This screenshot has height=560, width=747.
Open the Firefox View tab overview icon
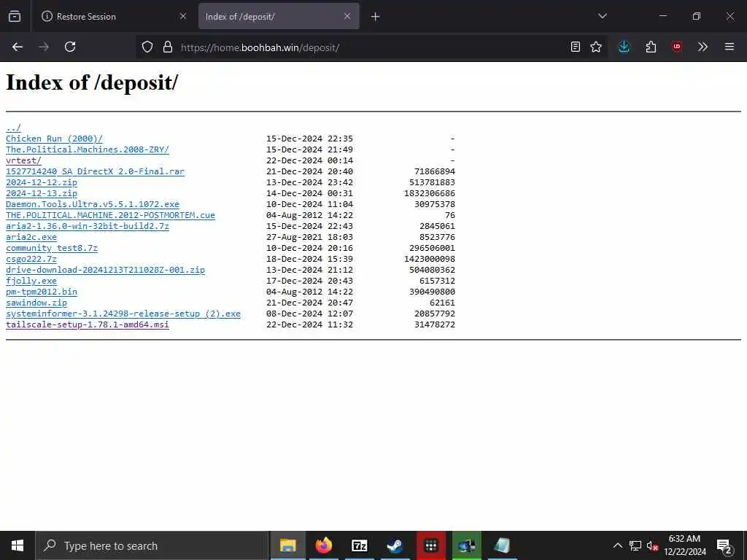click(x=15, y=16)
